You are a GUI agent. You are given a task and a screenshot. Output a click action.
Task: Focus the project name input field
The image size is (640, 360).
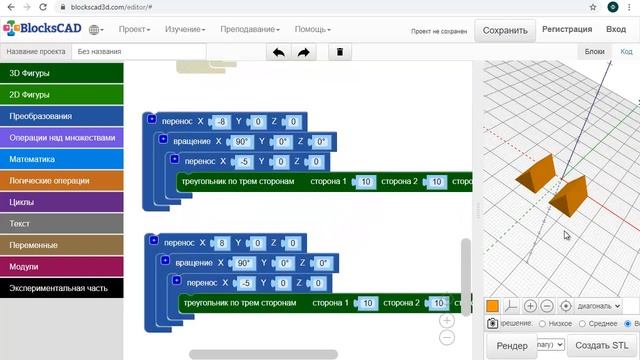tap(139, 52)
